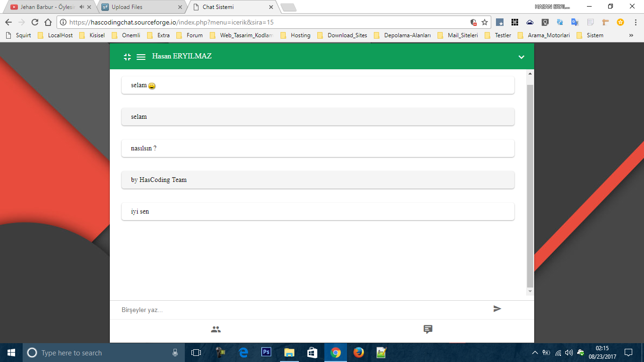This screenshot has width=644, height=362.
Task: Toggle mute via the speaker icon in system tray
Action: point(568,352)
